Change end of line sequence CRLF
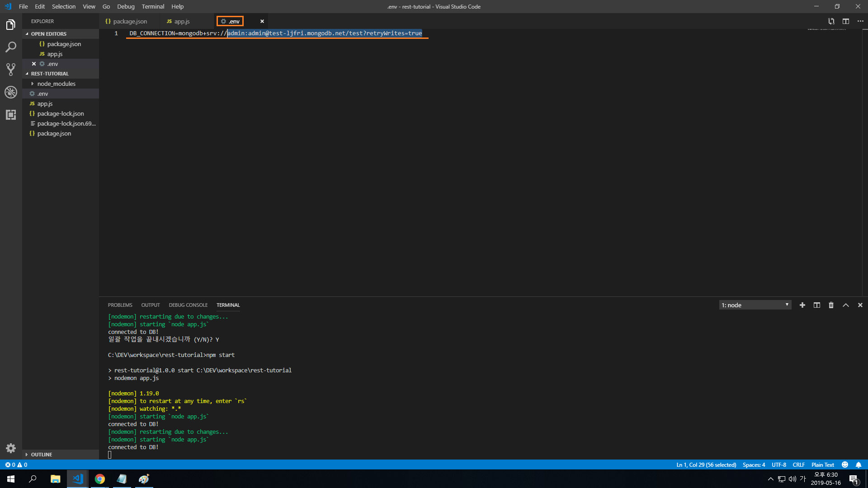Screen dimensions: 868x488 (x=798, y=465)
